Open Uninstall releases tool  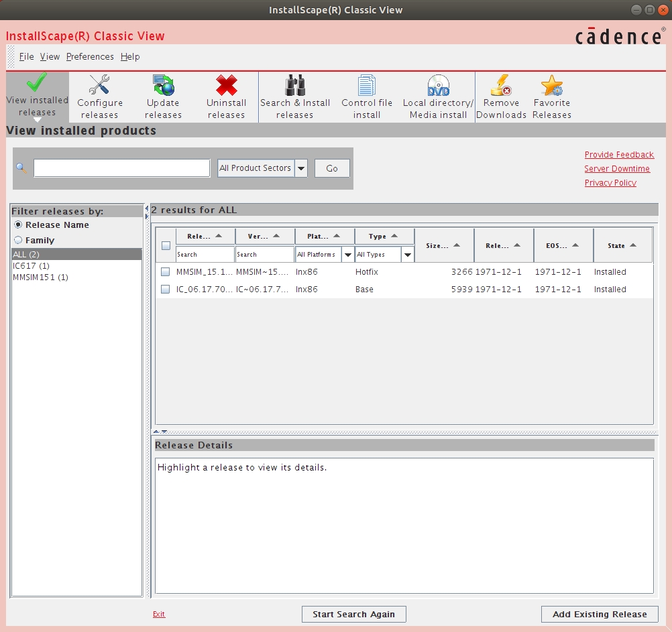click(226, 97)
